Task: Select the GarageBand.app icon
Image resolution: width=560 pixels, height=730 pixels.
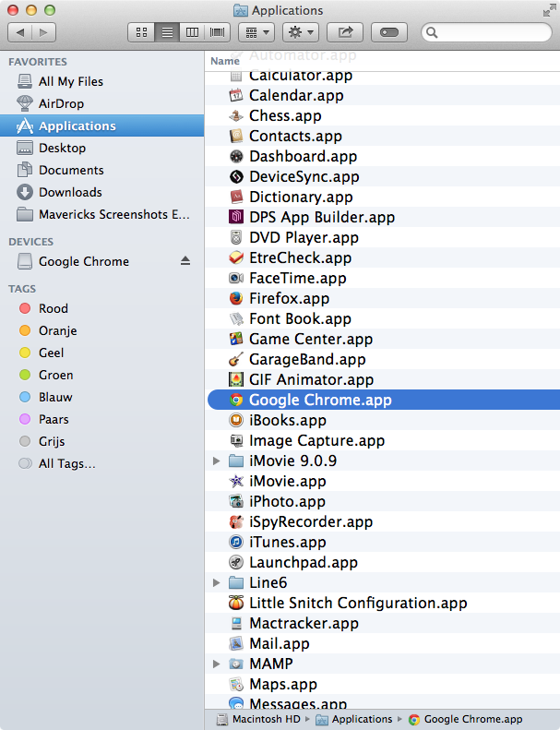Action: (236, 359)
